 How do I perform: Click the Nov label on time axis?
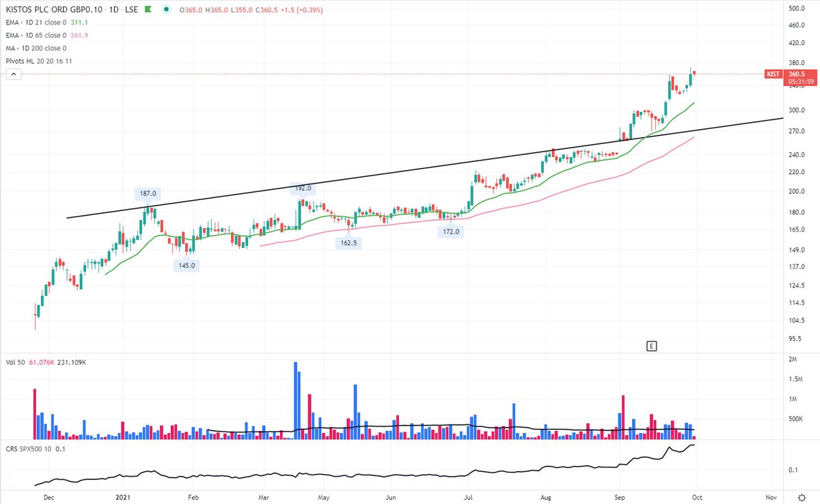[771, 496]
